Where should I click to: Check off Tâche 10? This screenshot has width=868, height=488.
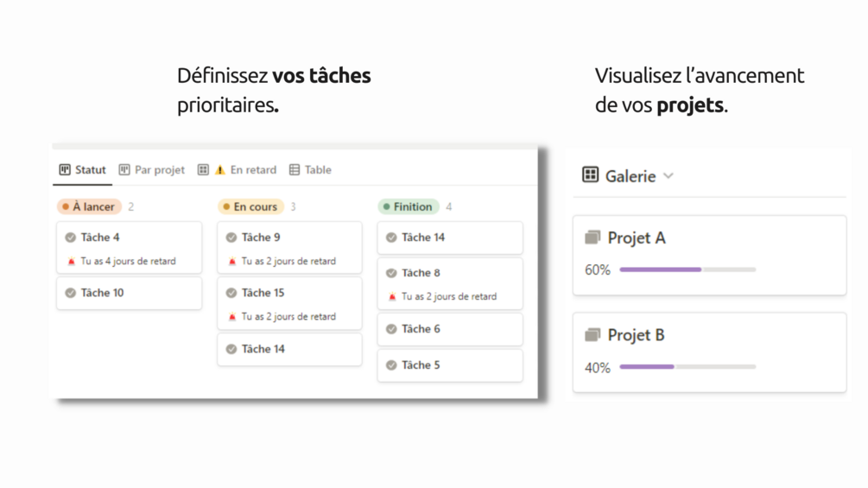pos(71,293)
